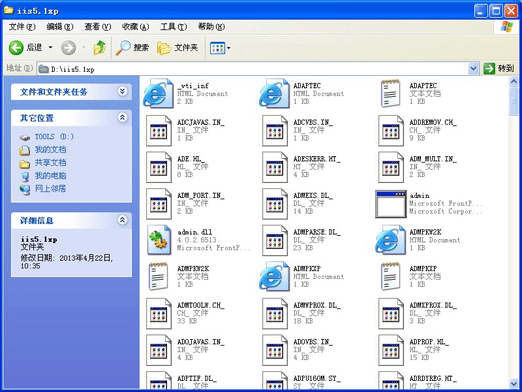
Task: Toggle the Folders (文件夹) pane button
Action: pyautogui.click(x=178, y=48)
